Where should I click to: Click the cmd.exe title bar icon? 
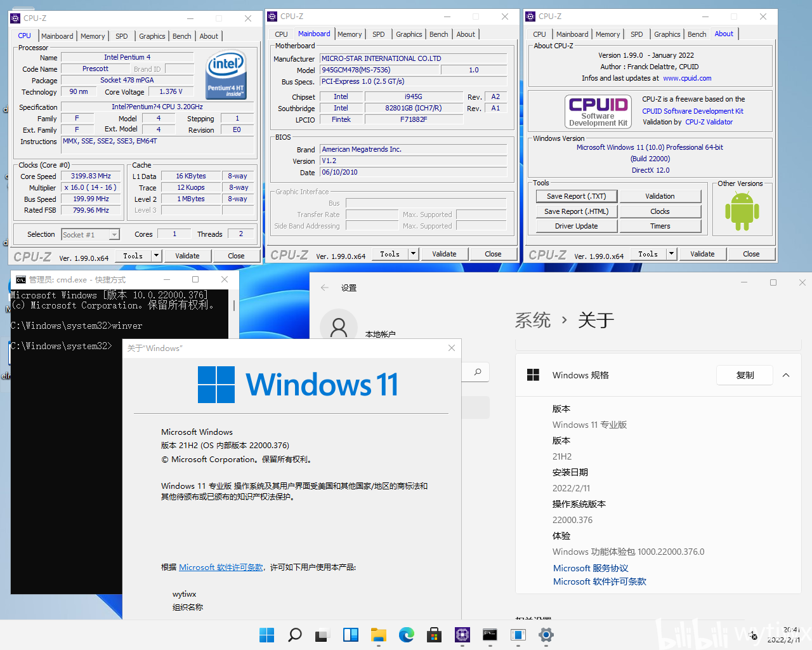pos(21,279)
